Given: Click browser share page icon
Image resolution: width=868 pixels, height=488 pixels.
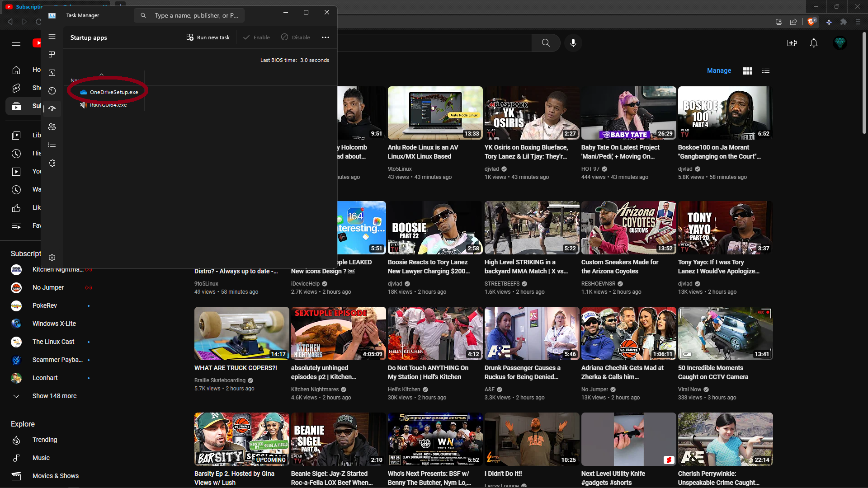Looking at the screenshot, I should (x=793, y=22).
